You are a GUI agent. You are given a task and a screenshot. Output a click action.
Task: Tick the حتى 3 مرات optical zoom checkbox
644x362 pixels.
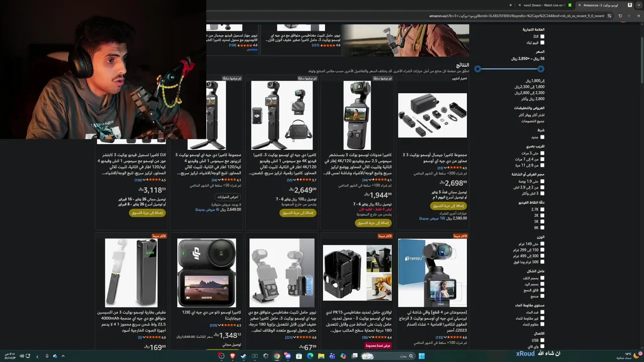542,153
